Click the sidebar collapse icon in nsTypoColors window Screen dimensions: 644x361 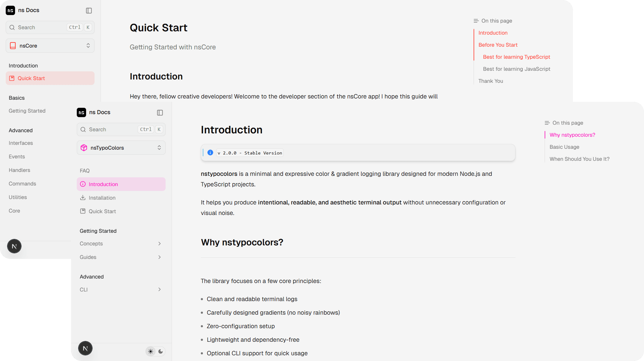(x=160, y=112)
